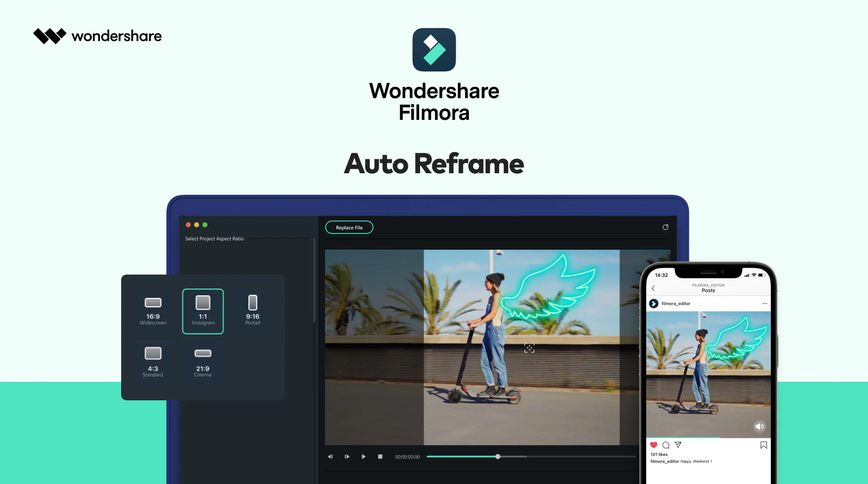Click the phone post video thumbnail
The image size is (868, 484).
pos(708,375)
